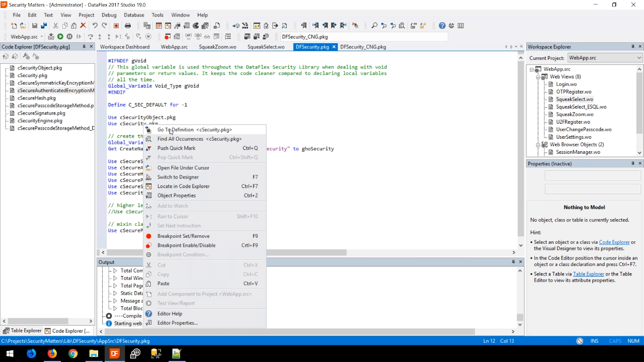Click the Pause debugger icon
This screenshot has width=644, height=362.
(x=69, y=37)
